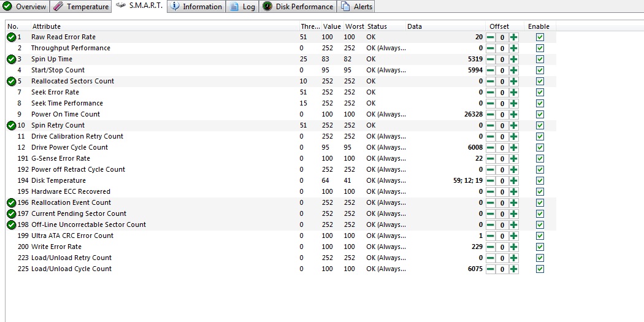Image resolution: width=644 pixels, height=322 pixels.
Task: Sort by the Value column header
Action: 332,26
